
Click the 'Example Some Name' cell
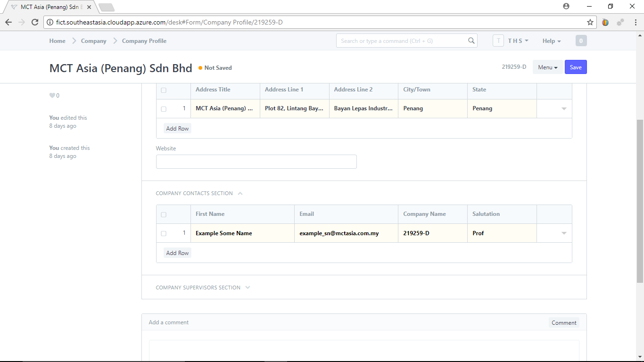coord(243,233)
